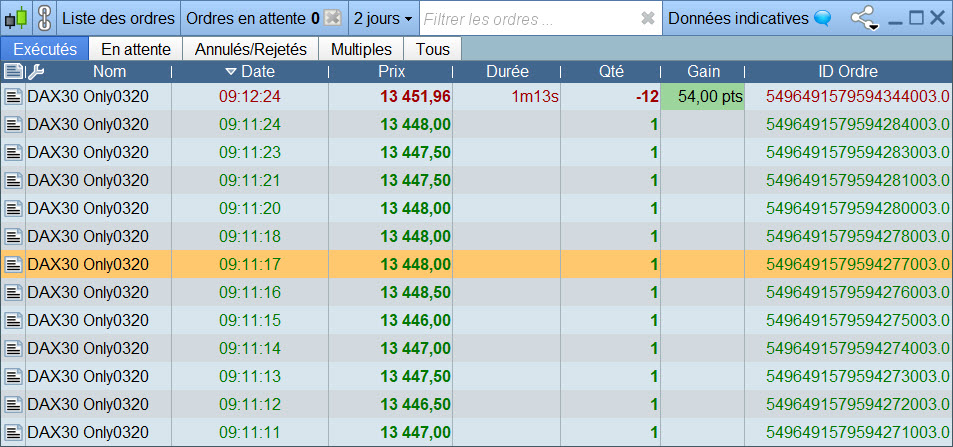Image resolution: width=953 pixels, height=447 pixels.
Task: Sort by the Date column header
Action: (x=250, y=72)
